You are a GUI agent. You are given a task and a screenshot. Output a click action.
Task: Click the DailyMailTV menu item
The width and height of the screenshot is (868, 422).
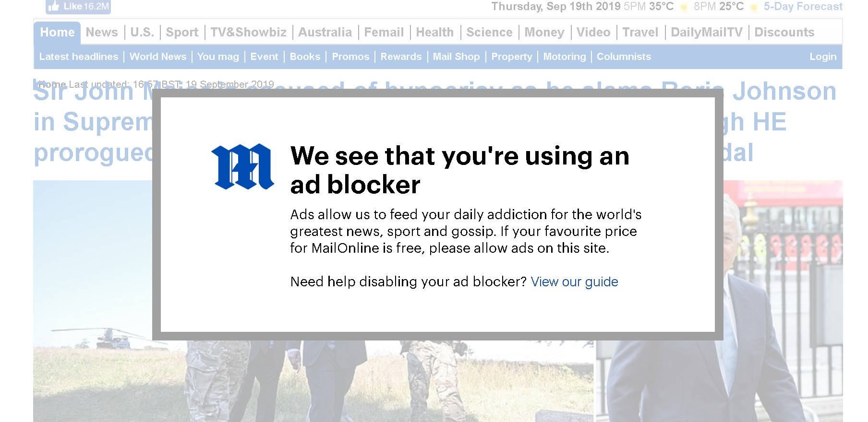(706, 32)
